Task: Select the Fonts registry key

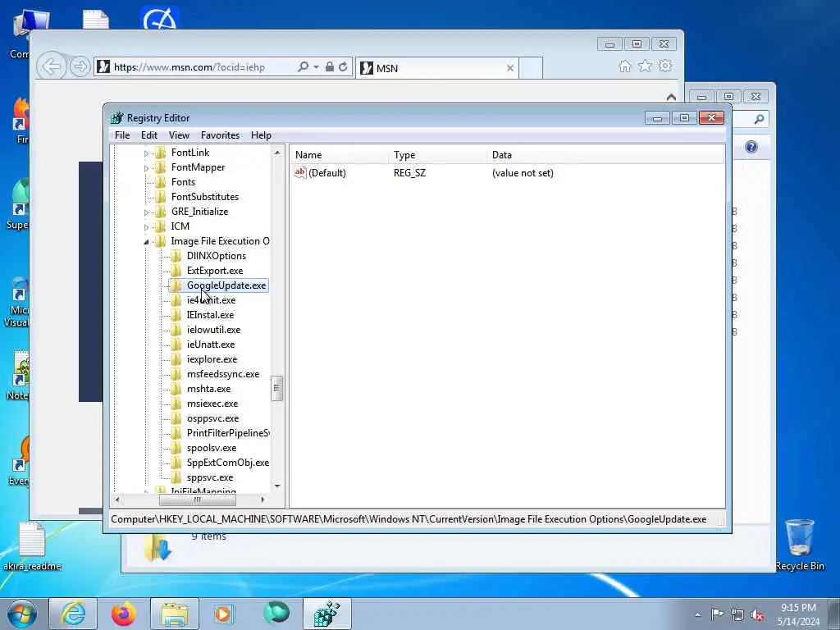Action: (183, 182)
